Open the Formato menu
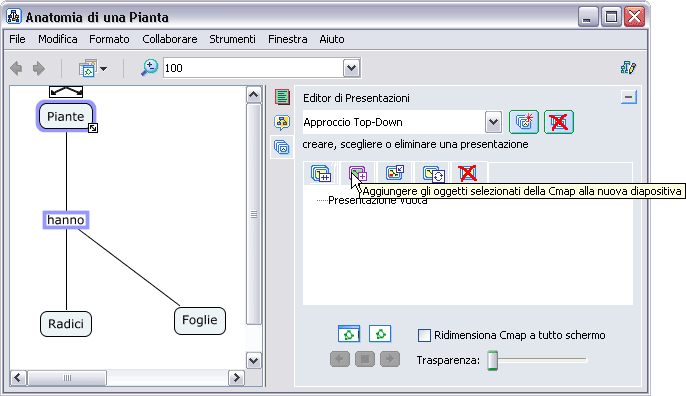 (x=109, y=39)
